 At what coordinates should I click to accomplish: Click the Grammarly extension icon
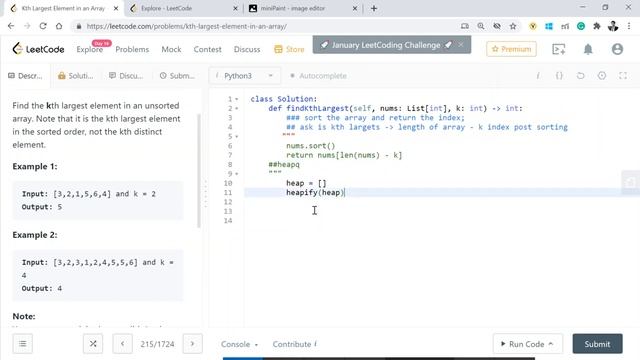point(581,26)
